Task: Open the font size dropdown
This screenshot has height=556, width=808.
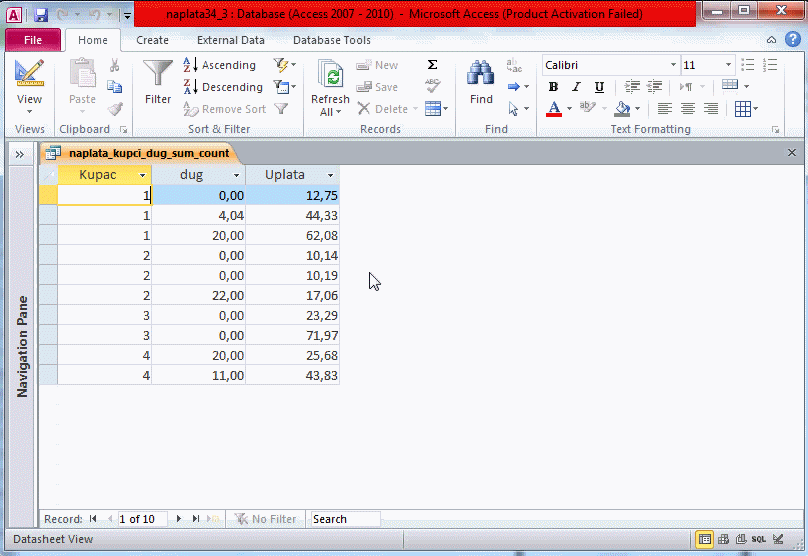Action: point(728,65)
